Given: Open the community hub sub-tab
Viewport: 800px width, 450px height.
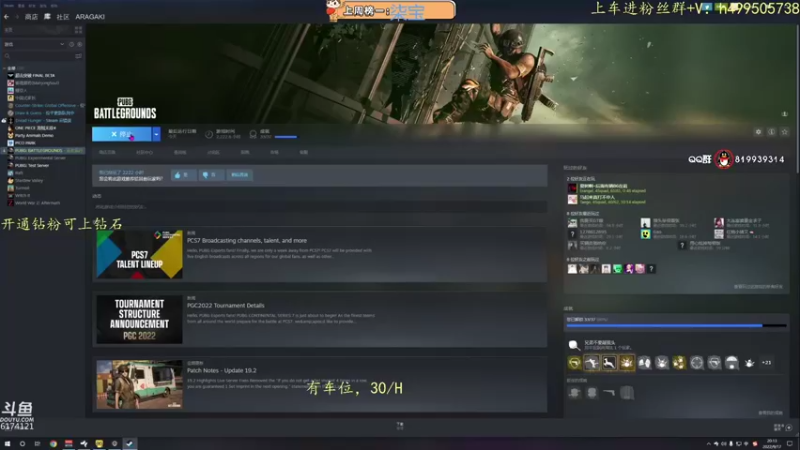Looking at the screenshot, I should tap(144, 153).
